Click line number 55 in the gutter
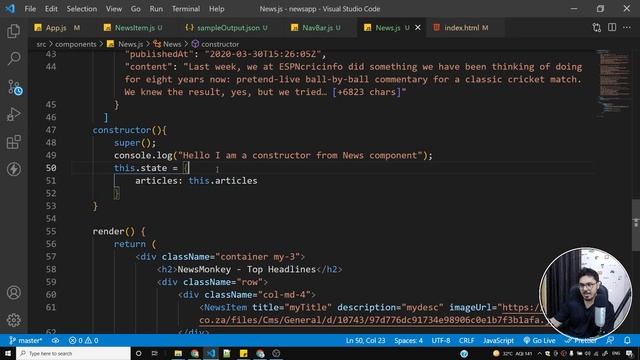The height and width of the screenshot is (360, 640). [51, 231]
